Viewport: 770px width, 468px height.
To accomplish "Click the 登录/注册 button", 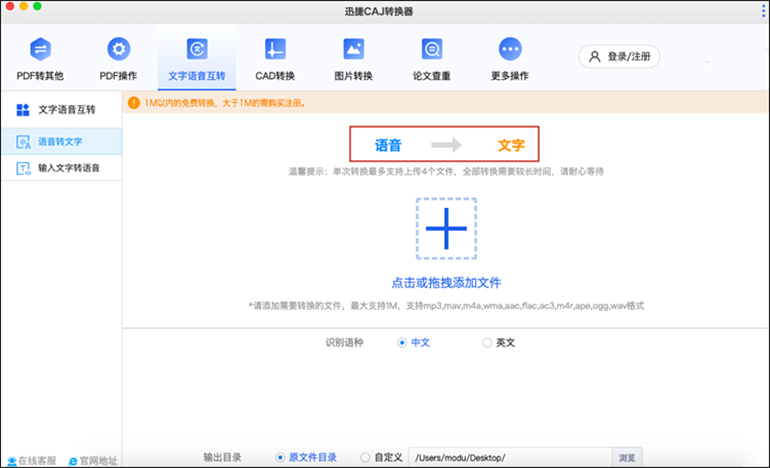I will (x=619, y=56).
